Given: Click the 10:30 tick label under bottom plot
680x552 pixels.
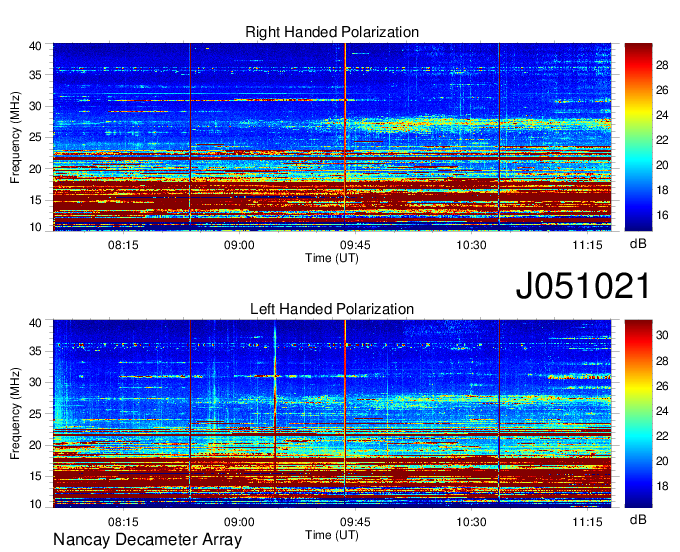Looking at the screenshot, I should (471, 522).
